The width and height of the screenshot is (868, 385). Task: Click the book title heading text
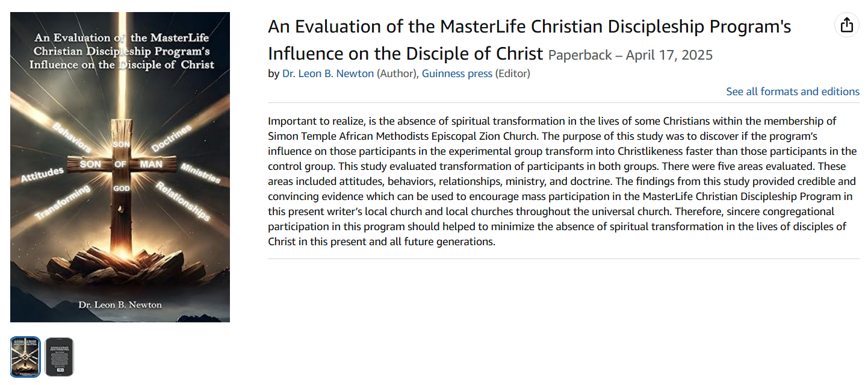530,40
